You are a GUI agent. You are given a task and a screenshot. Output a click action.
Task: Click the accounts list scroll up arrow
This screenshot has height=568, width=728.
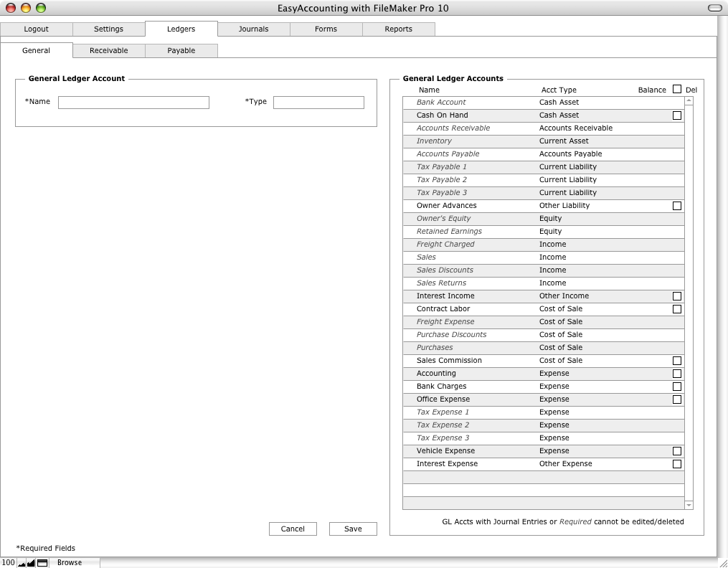click(689, 100)
